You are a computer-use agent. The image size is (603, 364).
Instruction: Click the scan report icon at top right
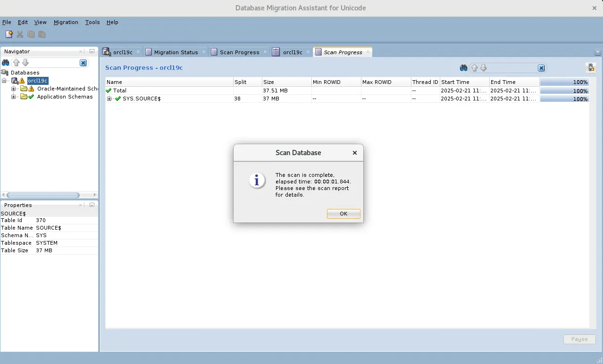click(590, 68)
